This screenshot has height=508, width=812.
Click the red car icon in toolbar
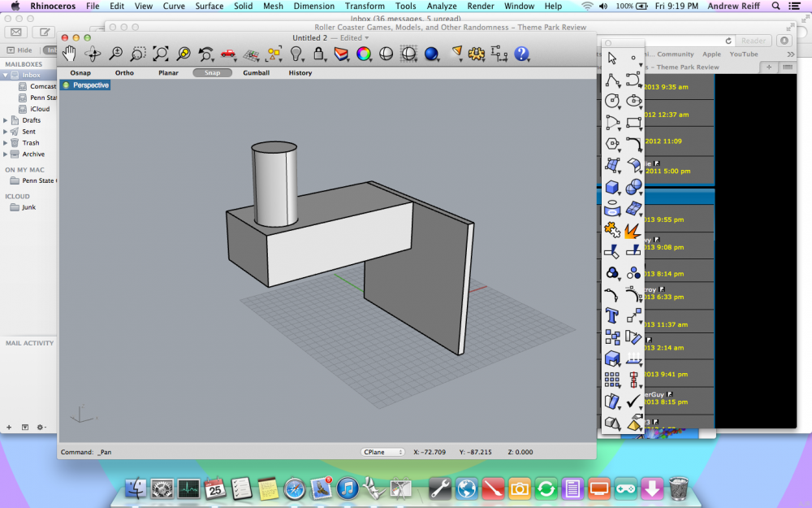[228, 54]
